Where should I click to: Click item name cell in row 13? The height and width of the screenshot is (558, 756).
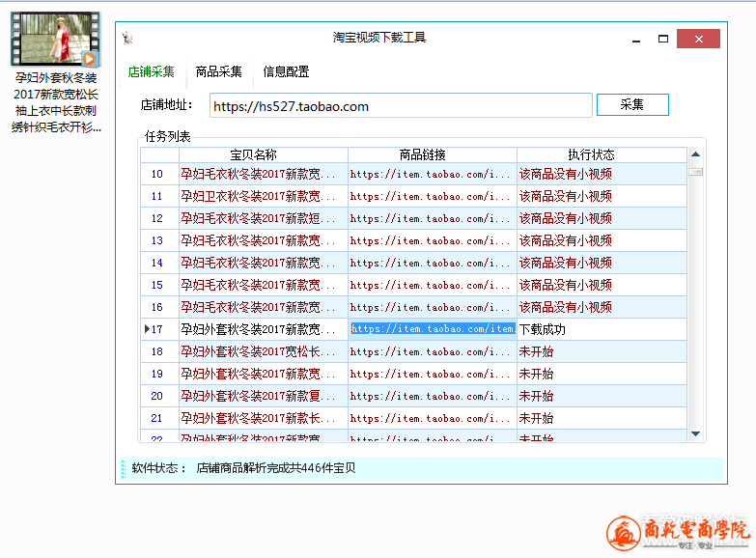264,240
